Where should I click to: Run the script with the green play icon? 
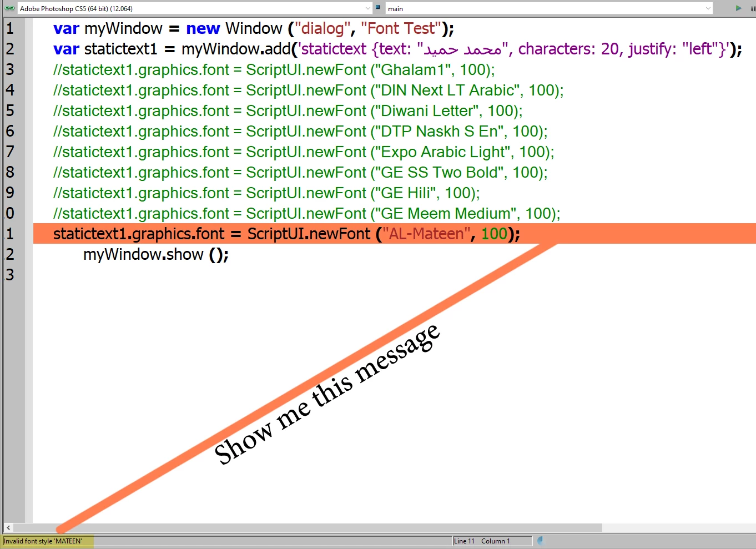738,8
